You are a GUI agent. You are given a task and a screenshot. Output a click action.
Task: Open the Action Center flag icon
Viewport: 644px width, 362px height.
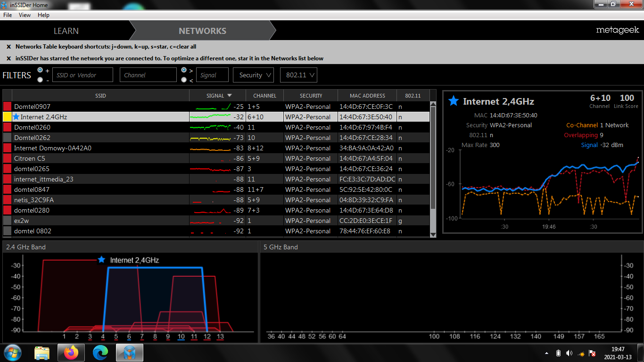(x=593, y=353)
